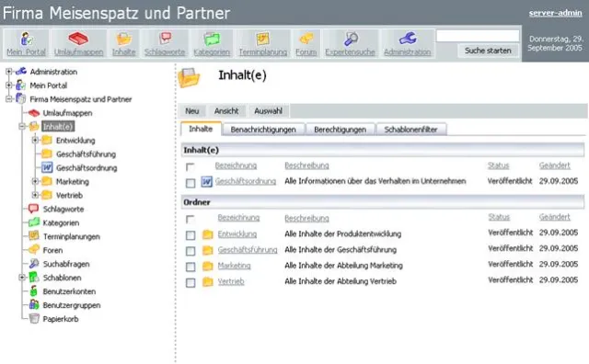Screen dimensions: 589x364
Task: Open the Vertrieb folder link in table
Action: point(231,281)
